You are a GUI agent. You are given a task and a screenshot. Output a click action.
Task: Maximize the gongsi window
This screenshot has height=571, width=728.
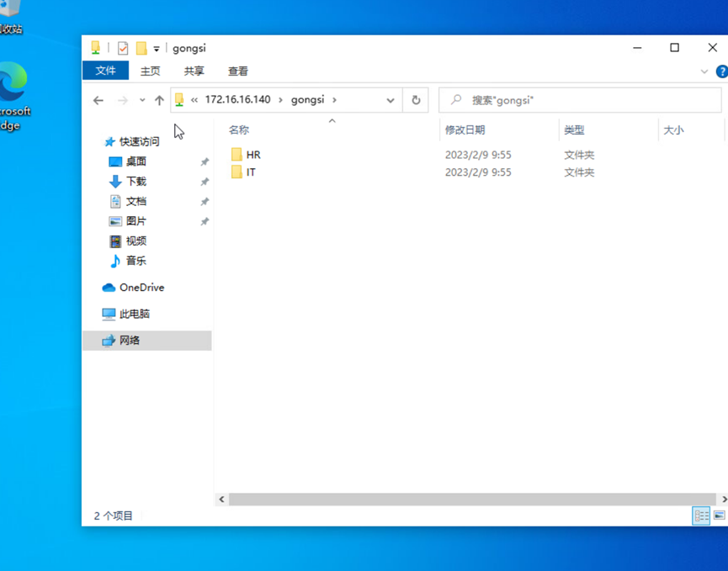click(x=675, y=48)
